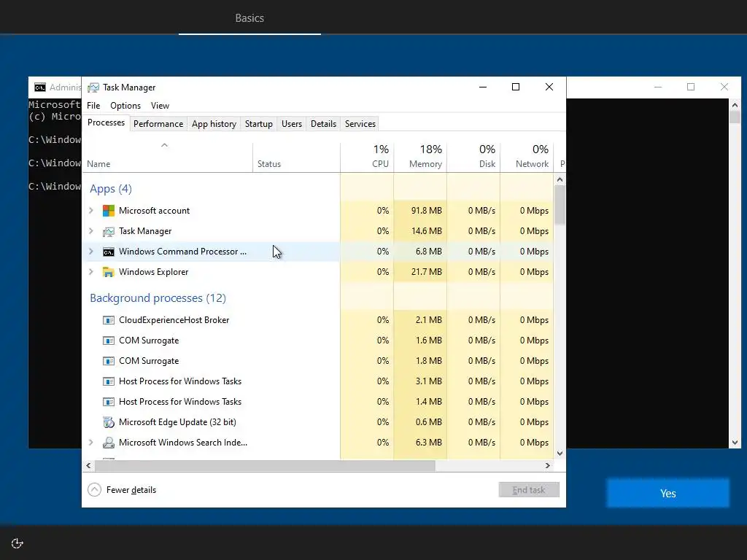This screenshot has width=747, height=560.
Task: Expand the Windows Command Processor group
Action: click(91, 252)
